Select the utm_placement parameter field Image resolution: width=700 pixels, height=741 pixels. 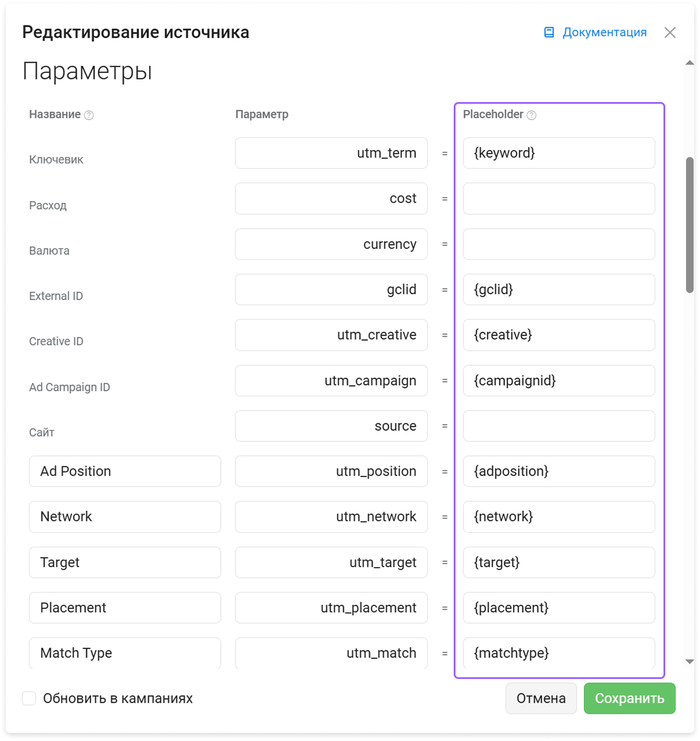click(x=331, y=608)
